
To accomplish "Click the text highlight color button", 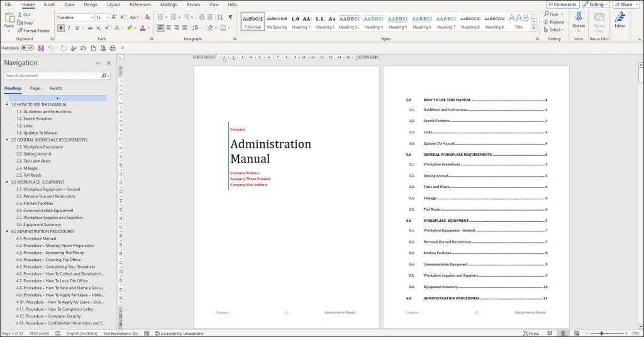I will 130,28.
